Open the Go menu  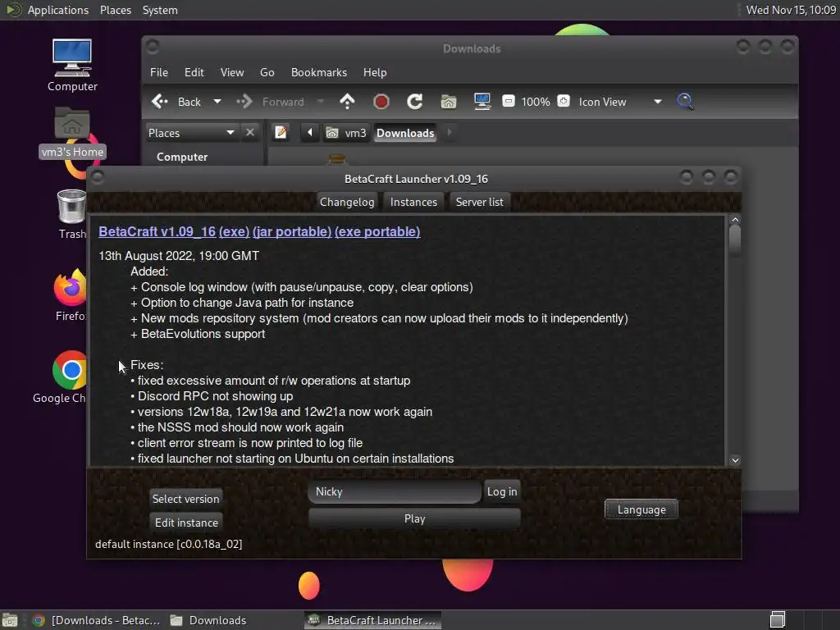(x=267, y=72)
